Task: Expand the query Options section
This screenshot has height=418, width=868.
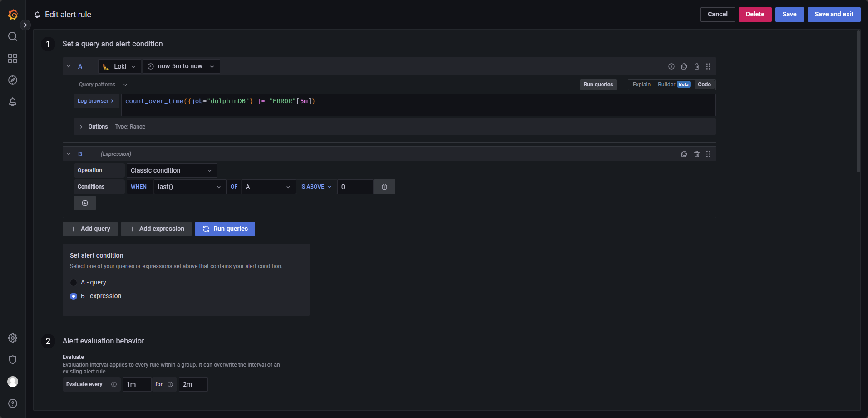Action: [82, 127]
